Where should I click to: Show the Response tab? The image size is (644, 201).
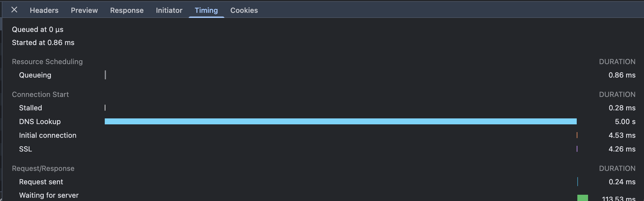pyautogui.click(x=127, y=10)
